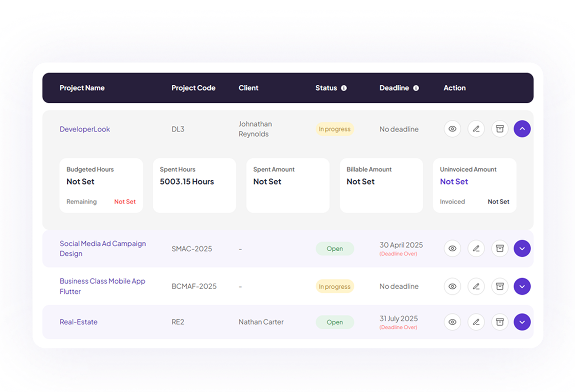This screenshot has height=392, width=575.
Task: Open the Real-Estate project link
Action: [x=79, y=322]
